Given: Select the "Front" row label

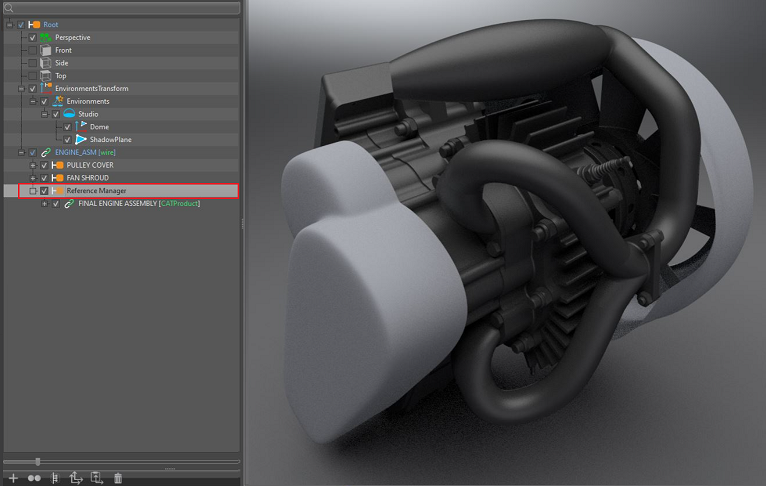Looking at the screenshot, I should pyautogui.click(x=64, y=50).
